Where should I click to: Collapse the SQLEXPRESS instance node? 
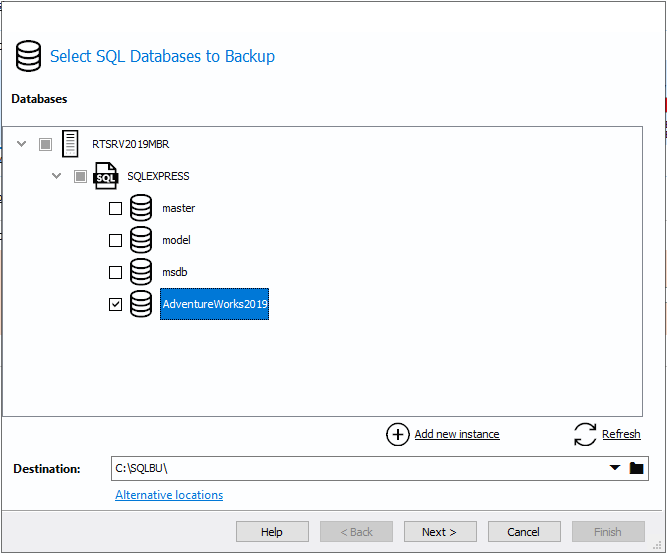pyautogui.click(x=57, y=176)
